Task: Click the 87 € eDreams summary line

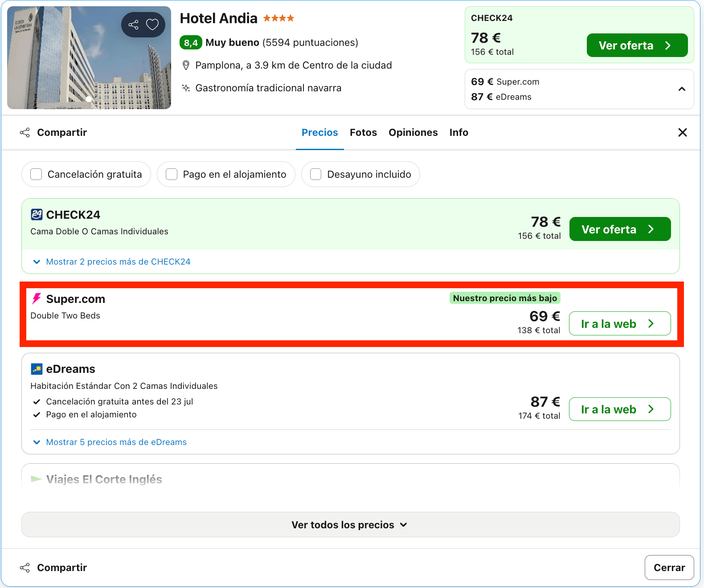Action: pyautogui.click(x=501, y=97)
